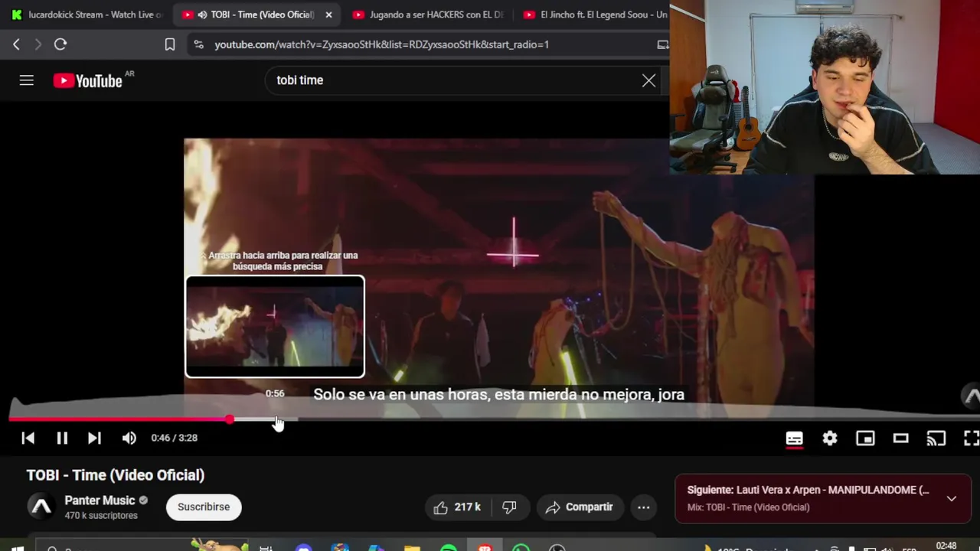
Task: Go forward in browser history
Action: tap(38, 44)
